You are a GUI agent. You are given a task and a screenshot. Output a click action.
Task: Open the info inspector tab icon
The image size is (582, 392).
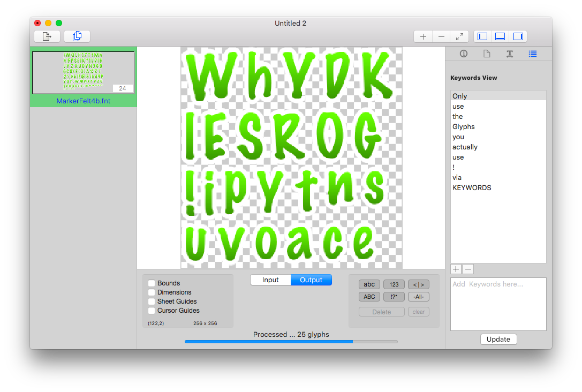[x=464, y=54]
